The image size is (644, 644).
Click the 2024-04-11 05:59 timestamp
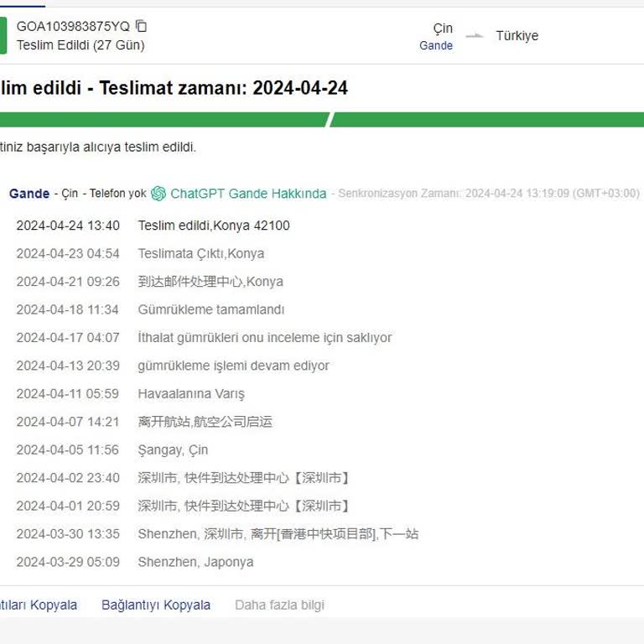68,394
